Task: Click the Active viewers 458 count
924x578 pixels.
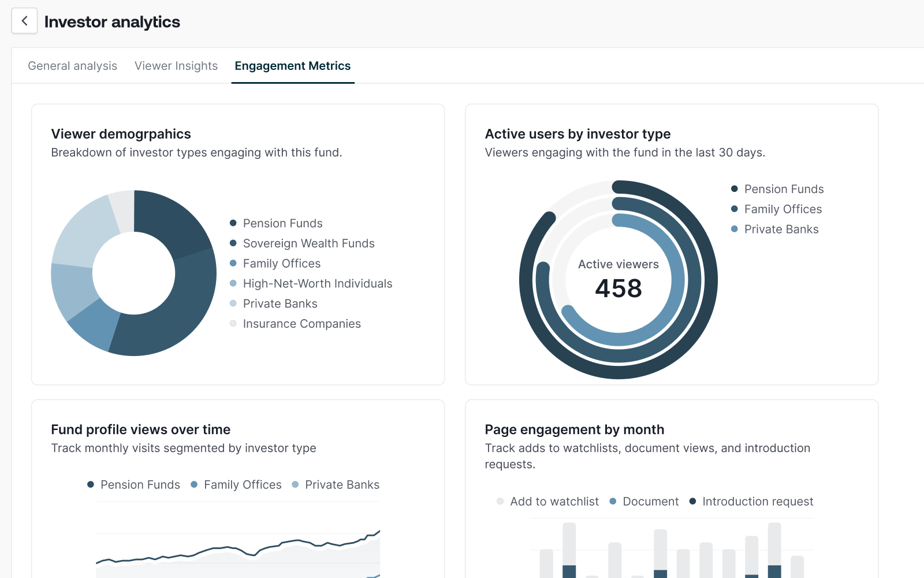Action: pos(618,287)
